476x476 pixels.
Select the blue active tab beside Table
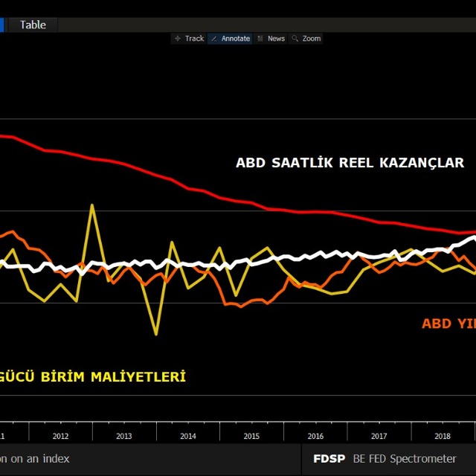click(x=2, y=25)
